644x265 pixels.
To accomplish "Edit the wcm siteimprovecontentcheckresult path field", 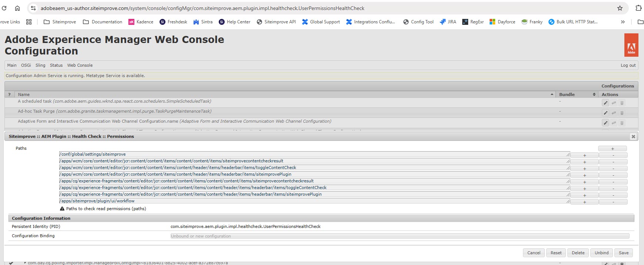I will [315, 161].
